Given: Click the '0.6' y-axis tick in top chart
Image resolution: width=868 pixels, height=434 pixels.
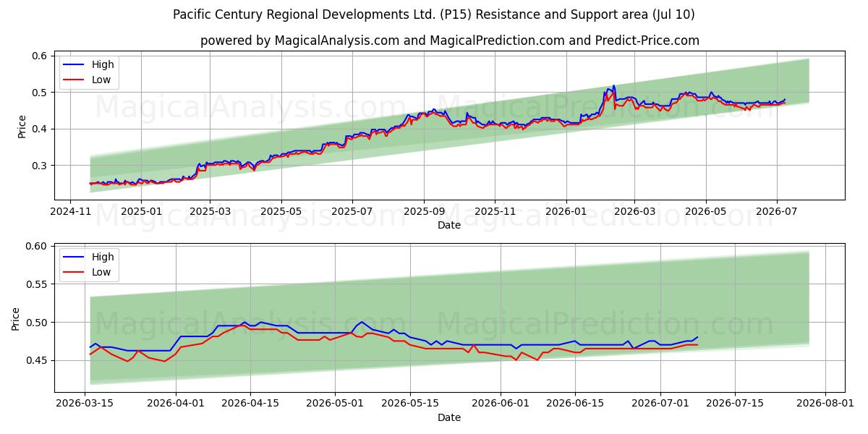Looking at the screenshot, I should point(41,56).
